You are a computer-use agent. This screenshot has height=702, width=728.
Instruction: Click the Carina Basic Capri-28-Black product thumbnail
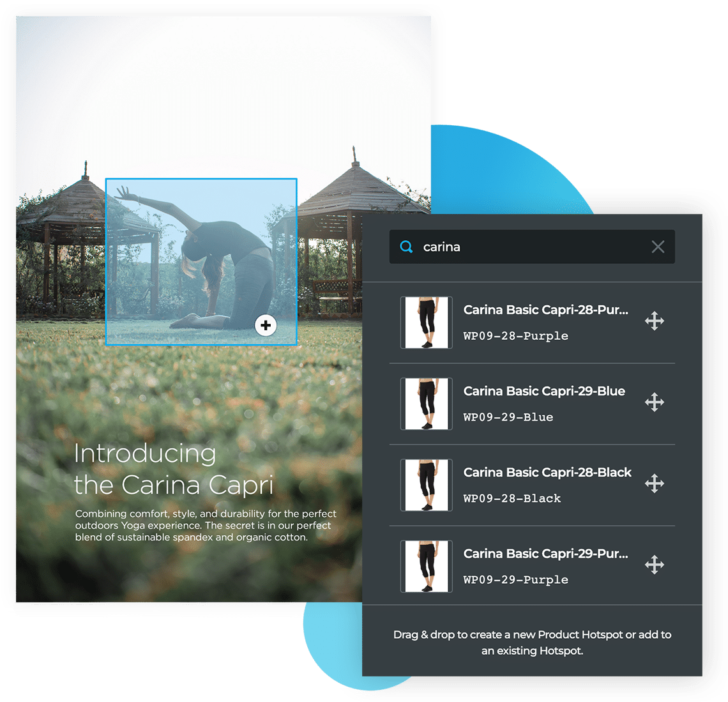(426, 484)
